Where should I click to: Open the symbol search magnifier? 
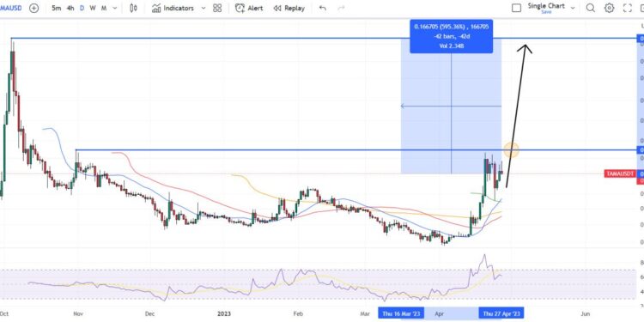(590, 9)
